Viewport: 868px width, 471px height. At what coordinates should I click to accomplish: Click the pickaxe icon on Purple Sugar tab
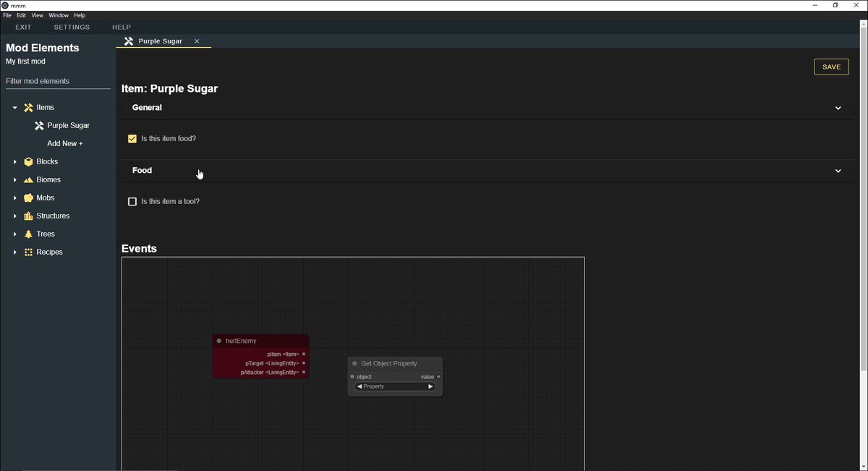pyautogui.click(x=129, y=41)
